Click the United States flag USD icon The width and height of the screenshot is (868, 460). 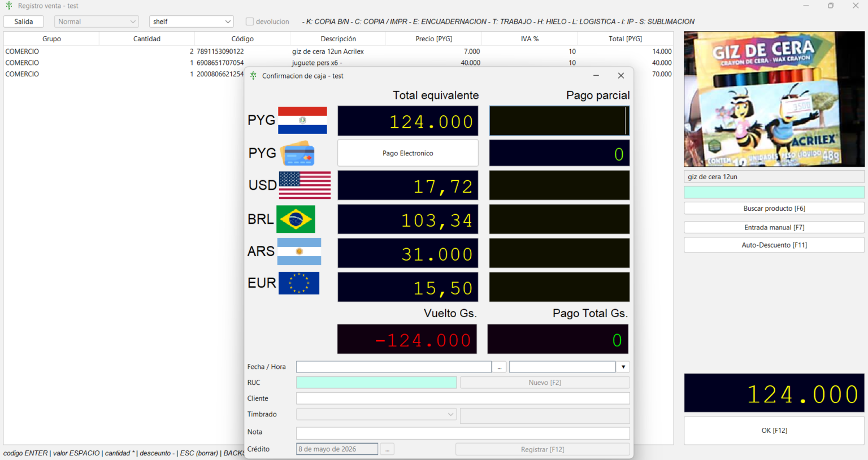(305, 185)
